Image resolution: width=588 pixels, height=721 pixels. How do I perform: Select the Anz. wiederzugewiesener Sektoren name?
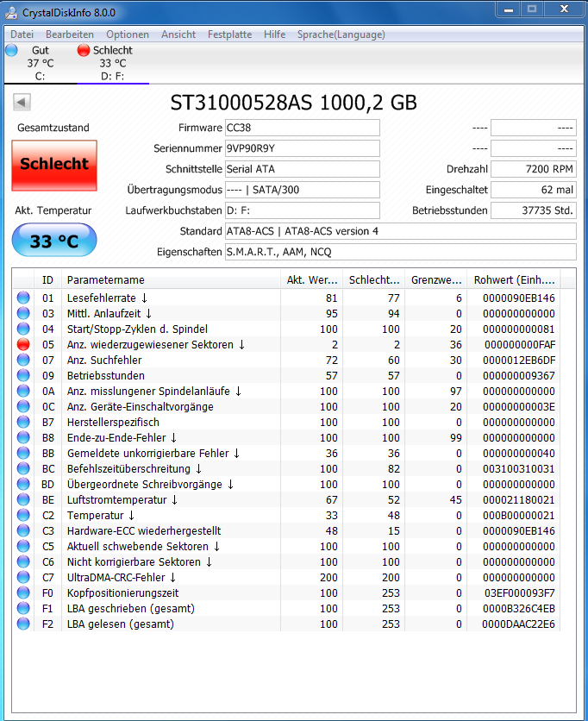pos(156,344)
